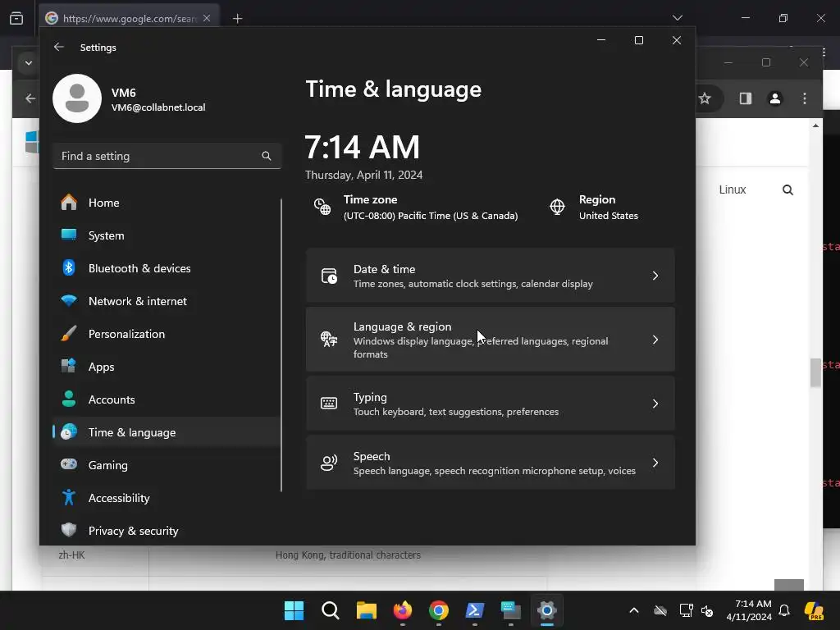The width and height of the screenshot is (840, 630).
Task: Expand Date & time chevron arrow
Action: pyautogui.click(x=655, y=276)
